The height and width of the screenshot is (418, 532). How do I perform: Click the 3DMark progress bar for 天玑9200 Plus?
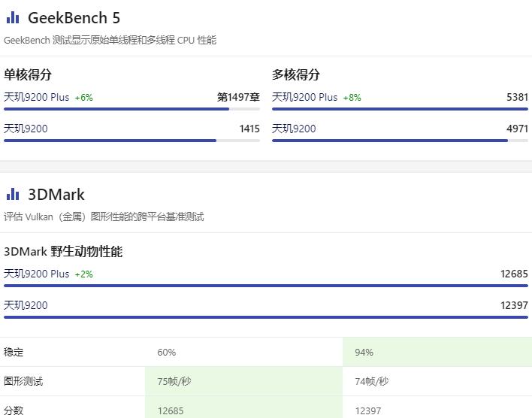[x=266, y=286]
